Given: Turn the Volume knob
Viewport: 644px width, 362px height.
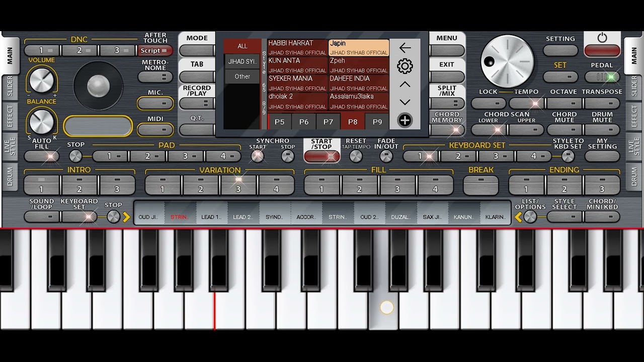Looking at the screenshot, I should pyautogui.click(x=42, y=80).
